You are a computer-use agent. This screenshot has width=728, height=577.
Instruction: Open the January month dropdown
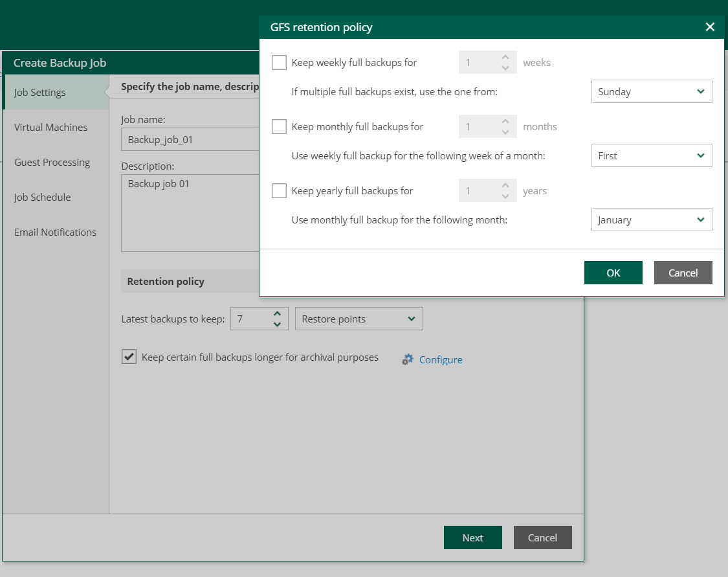coord(651,220)
